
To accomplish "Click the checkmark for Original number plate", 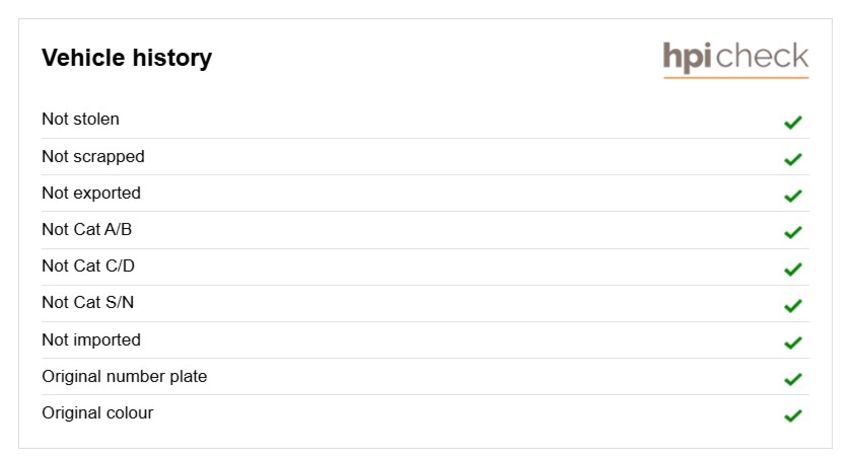I will click(x=793, y=379).
